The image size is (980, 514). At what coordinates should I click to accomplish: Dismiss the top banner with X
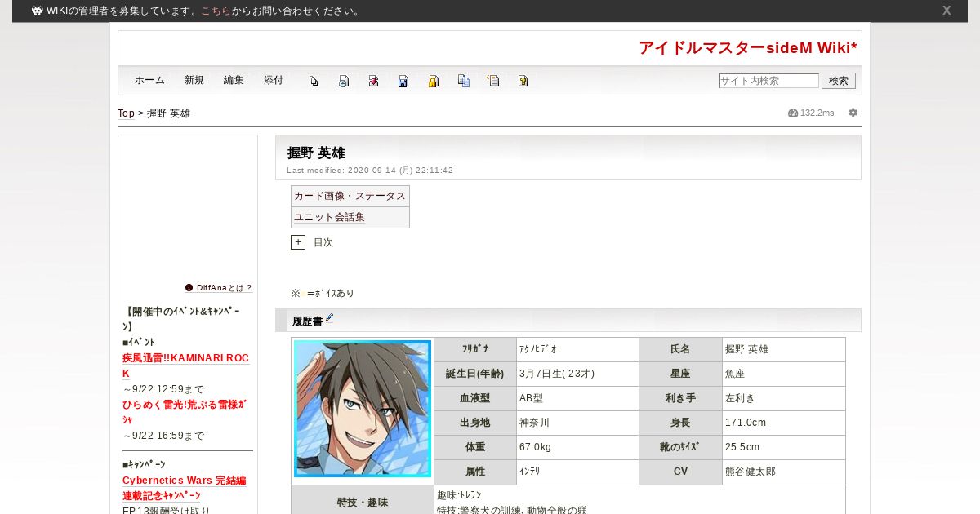pos(947,11)
